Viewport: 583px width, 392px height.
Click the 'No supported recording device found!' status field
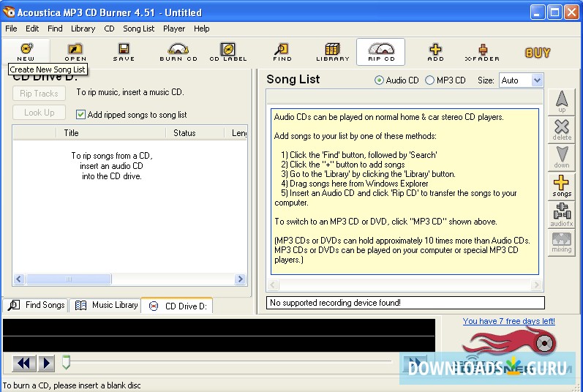(x=405, y=303)
